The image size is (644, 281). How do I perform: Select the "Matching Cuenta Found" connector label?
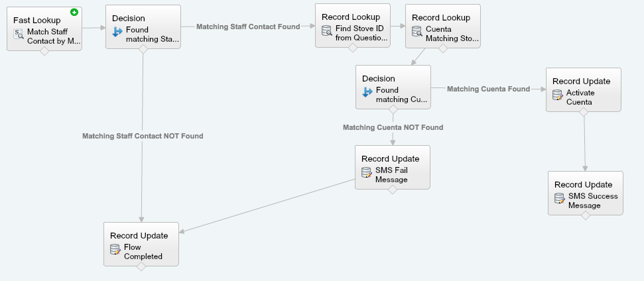point(488,89)
